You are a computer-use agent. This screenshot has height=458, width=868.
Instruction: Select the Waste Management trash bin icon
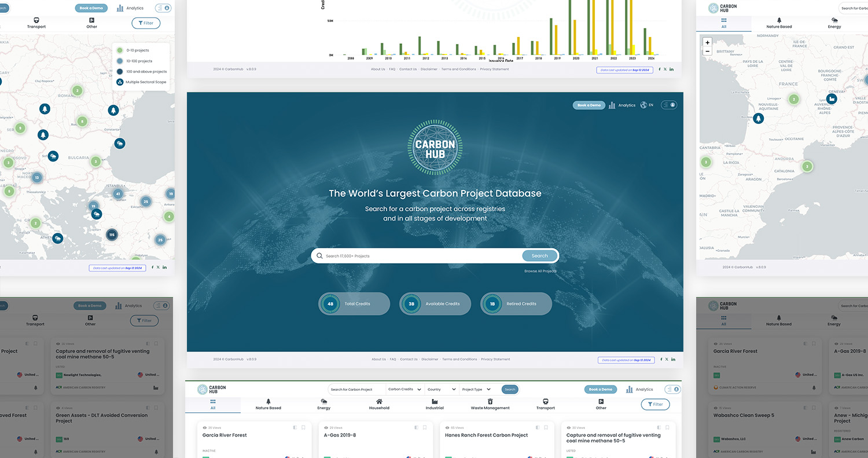pyautogui.click(x=490, y=401)
